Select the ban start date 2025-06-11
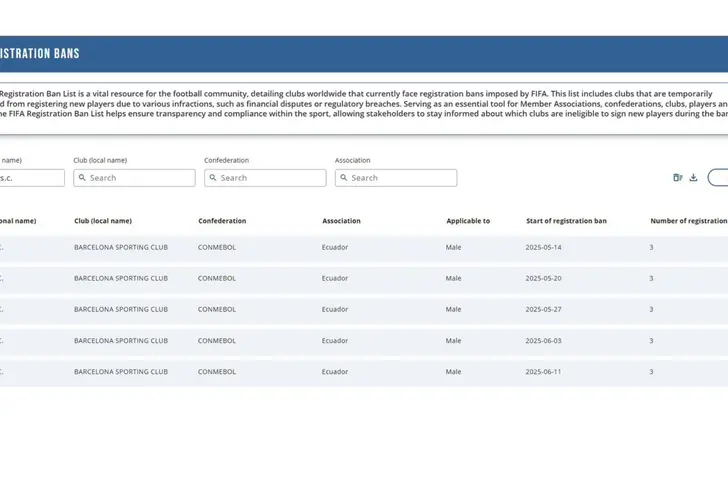The height and width of the screenshot is (488, 728). pyautogui.click(x=543, y=372)
